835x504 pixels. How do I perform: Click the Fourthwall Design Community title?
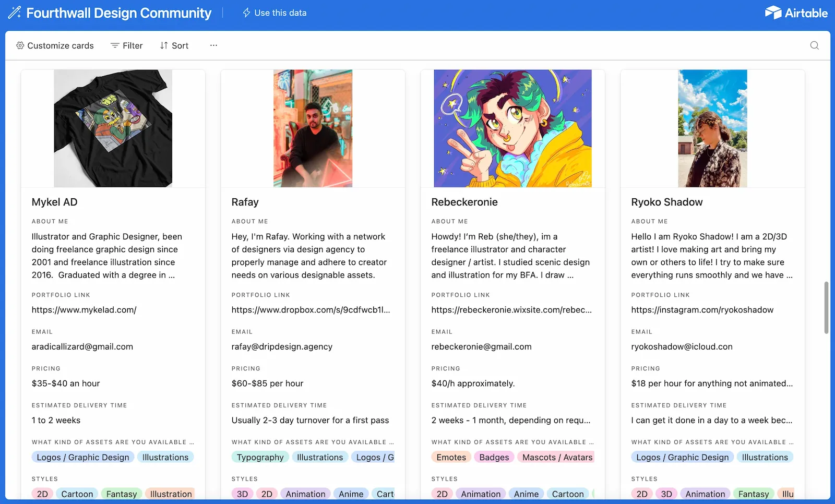[120, 13]
